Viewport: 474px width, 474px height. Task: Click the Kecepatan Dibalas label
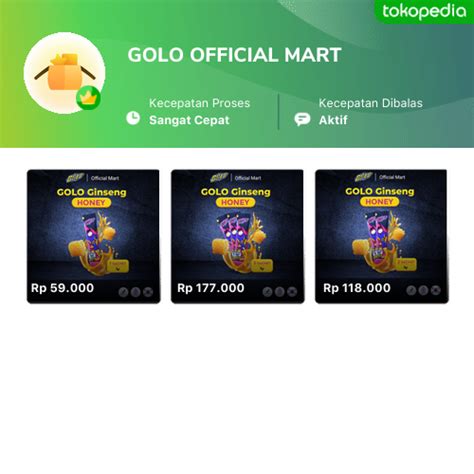pos(371,103)
